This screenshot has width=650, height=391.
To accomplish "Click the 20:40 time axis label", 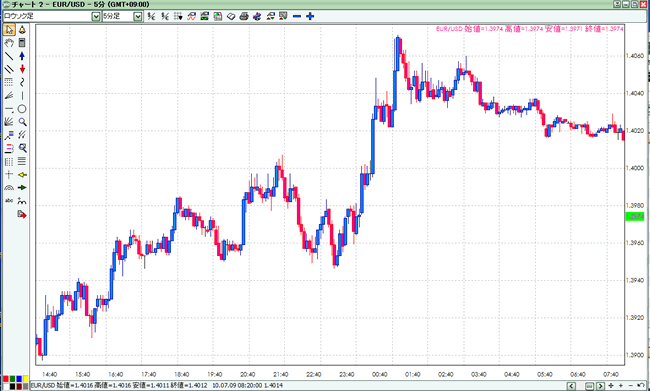I will click(247, 374).
